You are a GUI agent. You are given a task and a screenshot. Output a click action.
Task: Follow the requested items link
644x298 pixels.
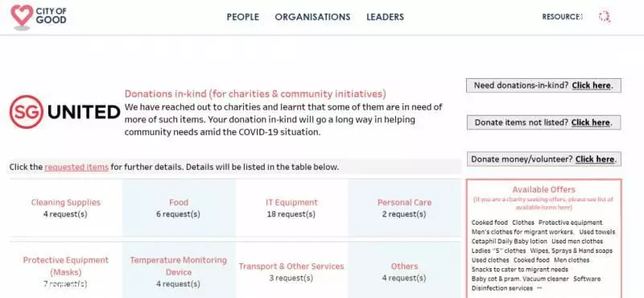(76, 168)
